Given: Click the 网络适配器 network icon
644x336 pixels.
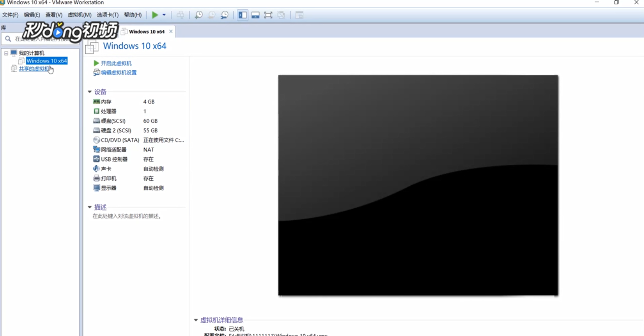Looking at the screenshot, I should [96, 150].
